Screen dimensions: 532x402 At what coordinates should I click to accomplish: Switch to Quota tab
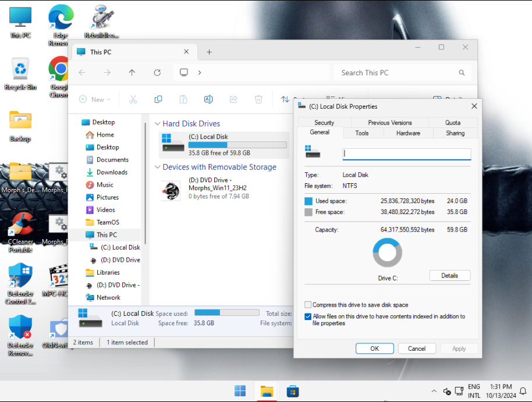453,123
